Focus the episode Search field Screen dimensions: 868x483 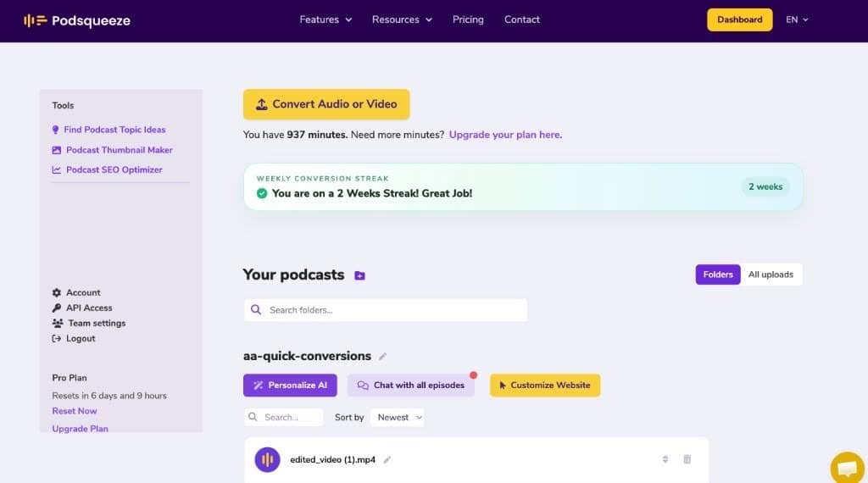click(x=283, y=417)
